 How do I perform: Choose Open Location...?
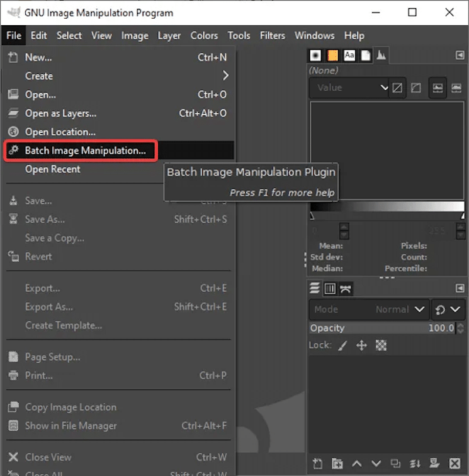118,132
